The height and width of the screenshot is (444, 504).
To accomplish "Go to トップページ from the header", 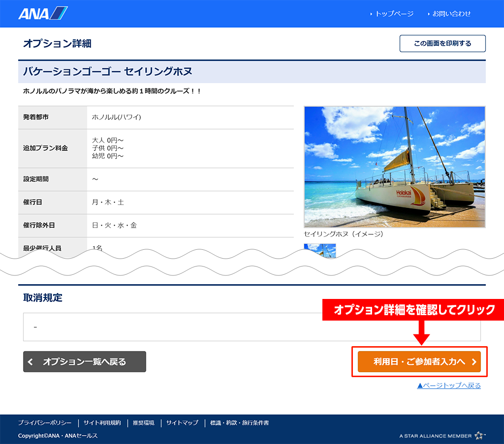I will [394, 14].
